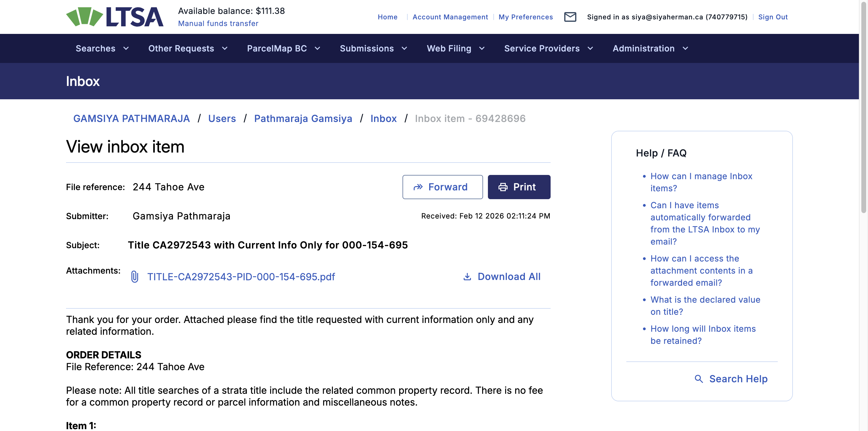The width and height of the screenshot is (868, 431).
Task: Click the LTSA logo
Action: pos(114,17)
